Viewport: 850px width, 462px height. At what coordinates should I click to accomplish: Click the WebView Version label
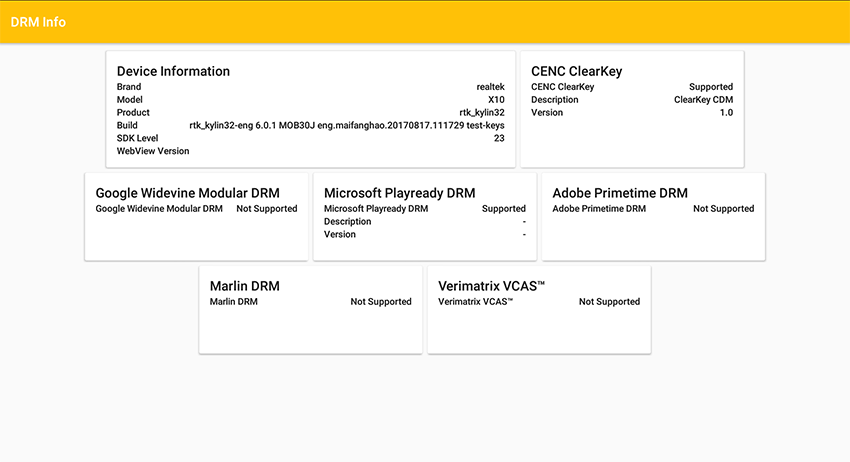[153, 151]
